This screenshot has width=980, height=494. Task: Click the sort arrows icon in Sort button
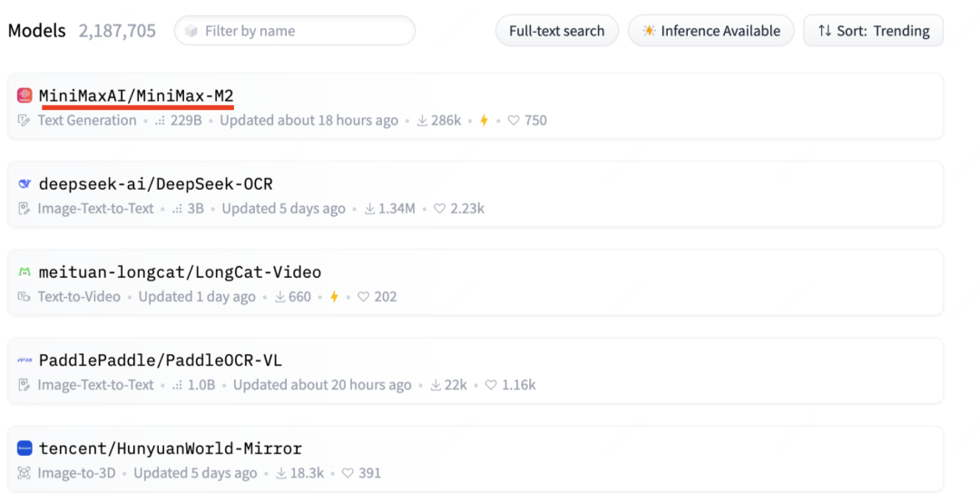point(825,31)
